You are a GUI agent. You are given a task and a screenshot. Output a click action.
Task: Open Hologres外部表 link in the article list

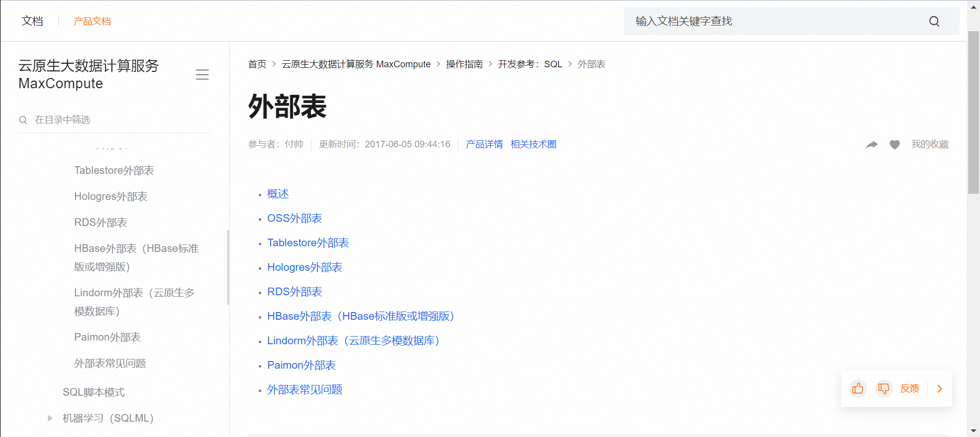(x=305, y=267)
